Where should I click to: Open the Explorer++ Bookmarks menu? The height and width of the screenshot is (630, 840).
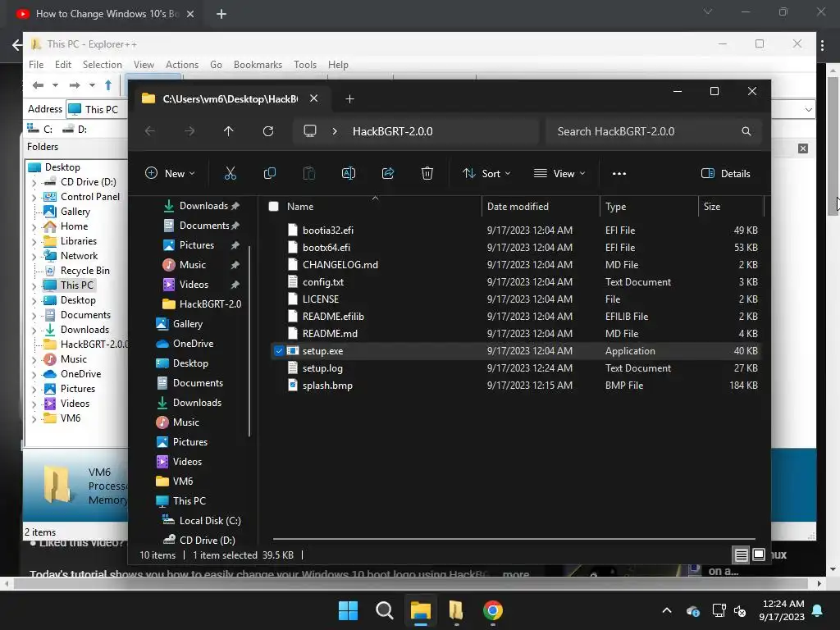pyautogui.click(x=258, y=64)
